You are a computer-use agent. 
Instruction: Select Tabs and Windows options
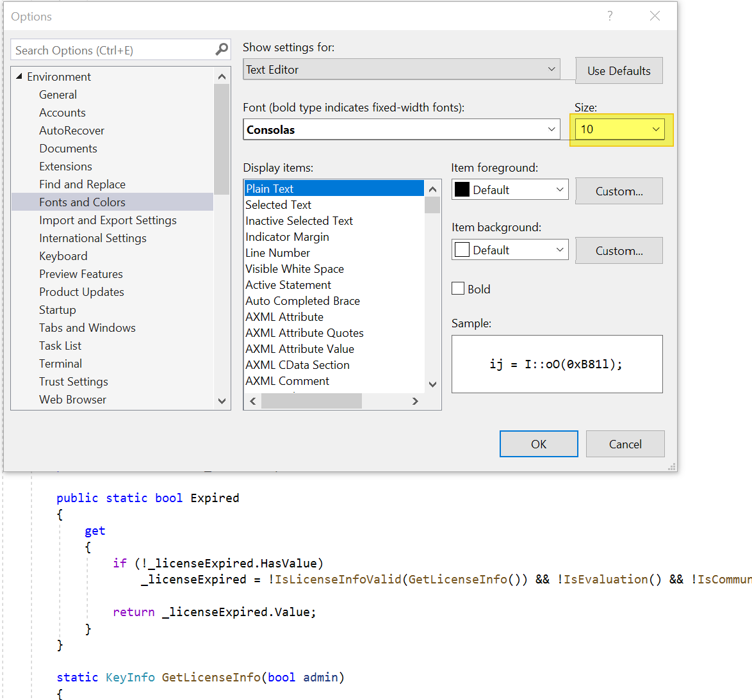click(x=87, y=328)
